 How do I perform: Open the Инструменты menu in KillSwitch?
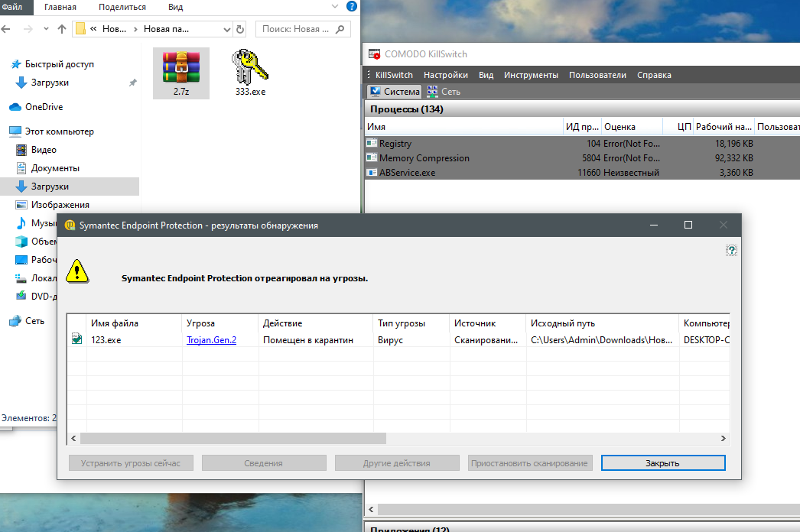point(531,75)
